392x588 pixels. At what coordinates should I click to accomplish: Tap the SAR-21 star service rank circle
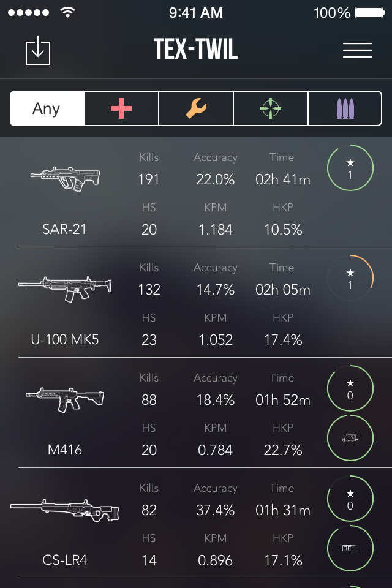(350, 168)
